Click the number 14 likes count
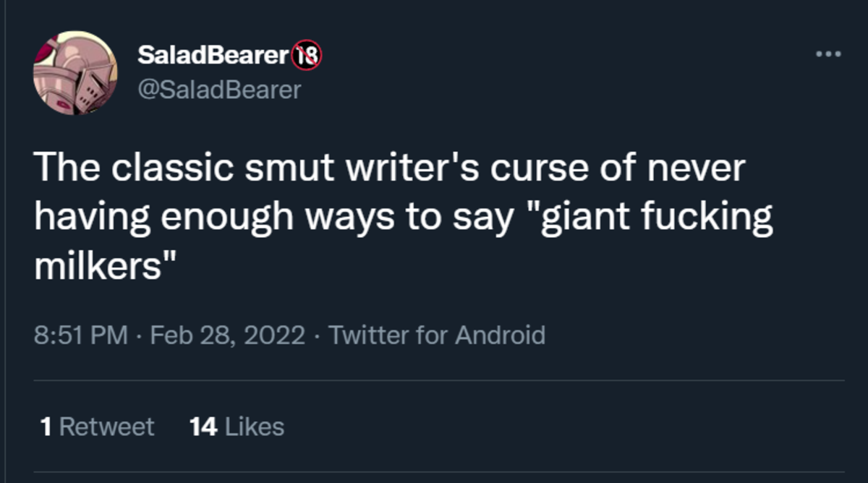The image size is (868, 483). 203,427
